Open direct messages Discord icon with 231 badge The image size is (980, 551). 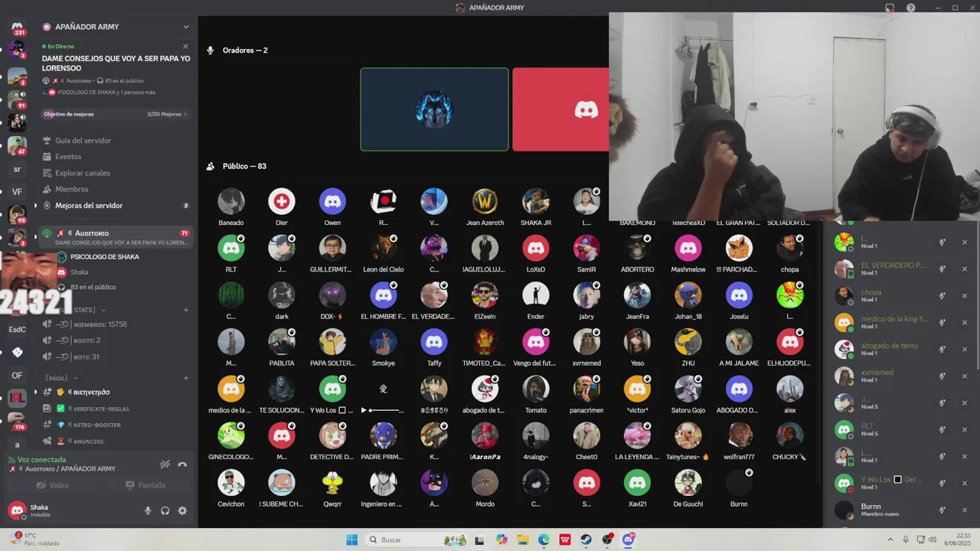[x=17, y=27]
